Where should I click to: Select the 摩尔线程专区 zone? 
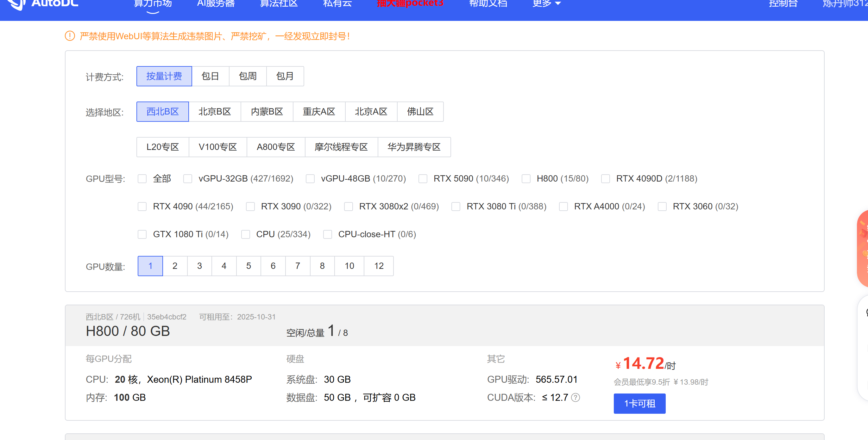coord(341,147)
